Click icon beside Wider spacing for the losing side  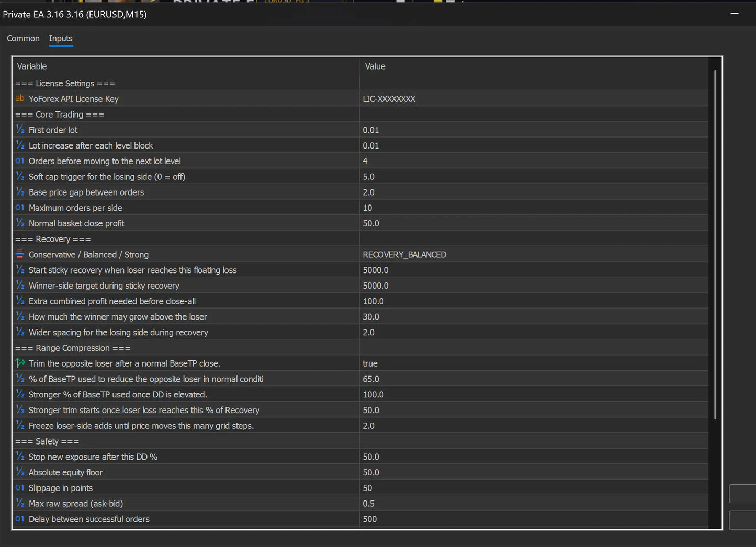(x=20, y=332)
